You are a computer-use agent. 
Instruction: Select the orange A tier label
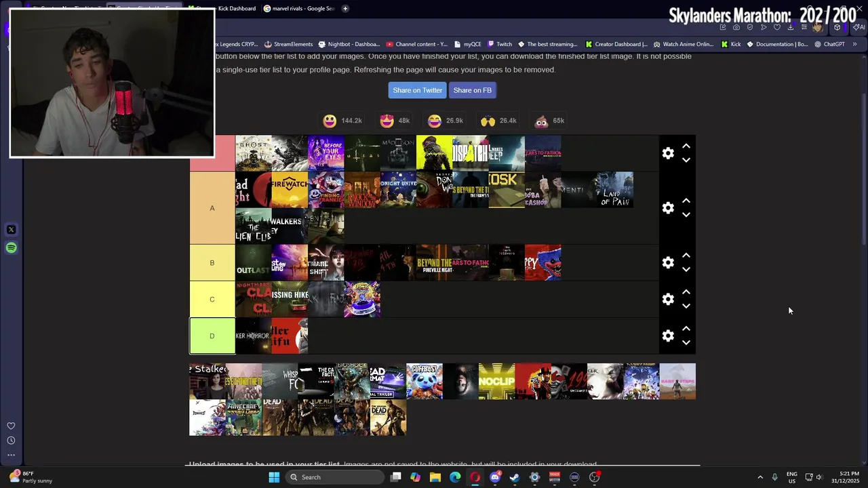[212, 208]
